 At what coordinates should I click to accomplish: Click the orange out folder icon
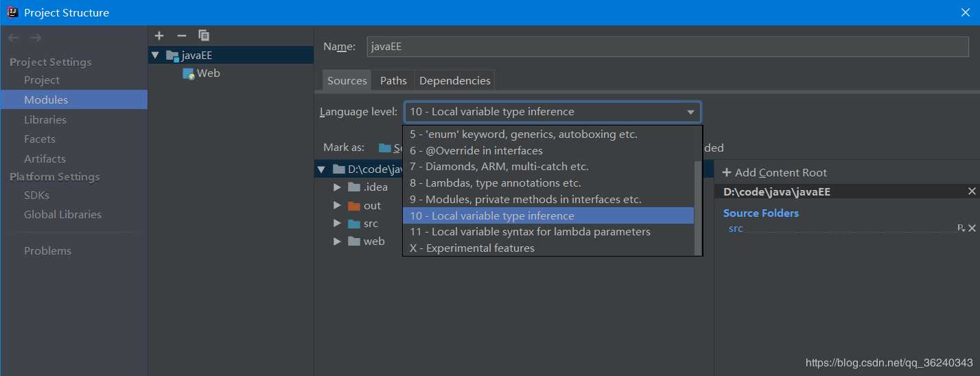click(x=354, y=206)
